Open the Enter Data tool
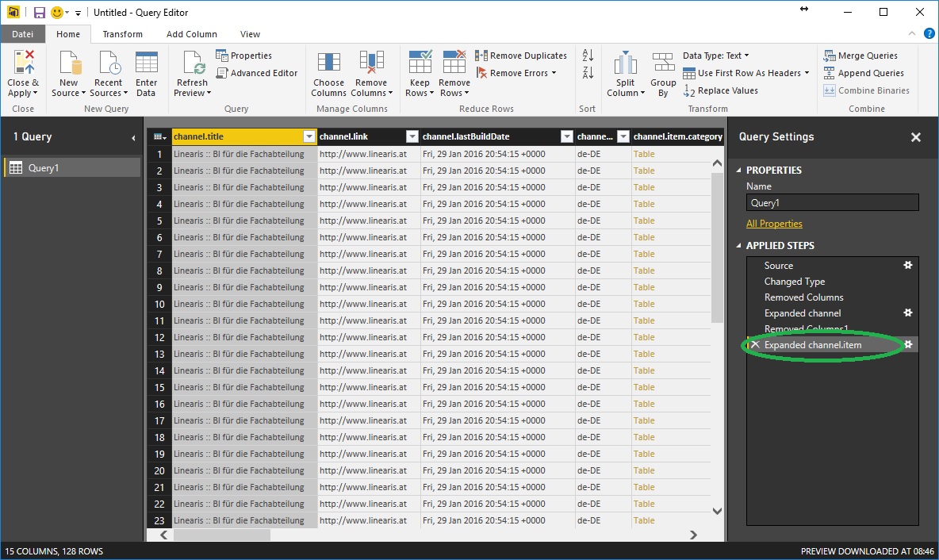This screenshot has width=939, height=560. point(146,63)
